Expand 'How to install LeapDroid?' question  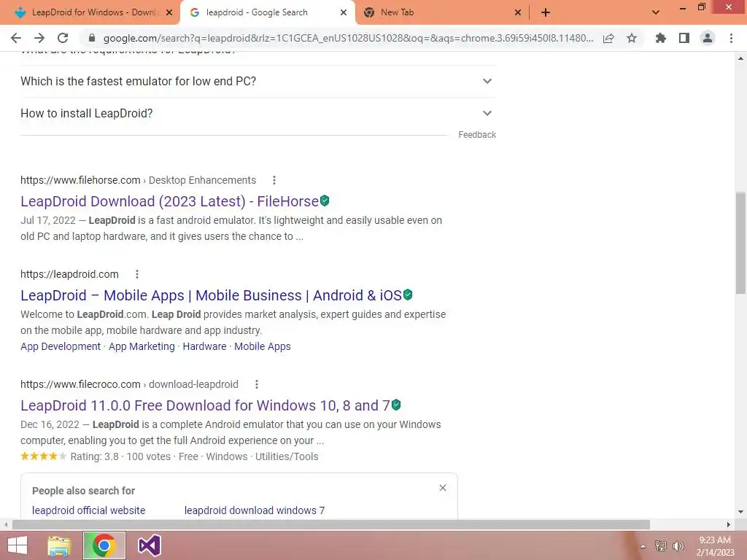(258, 113)
